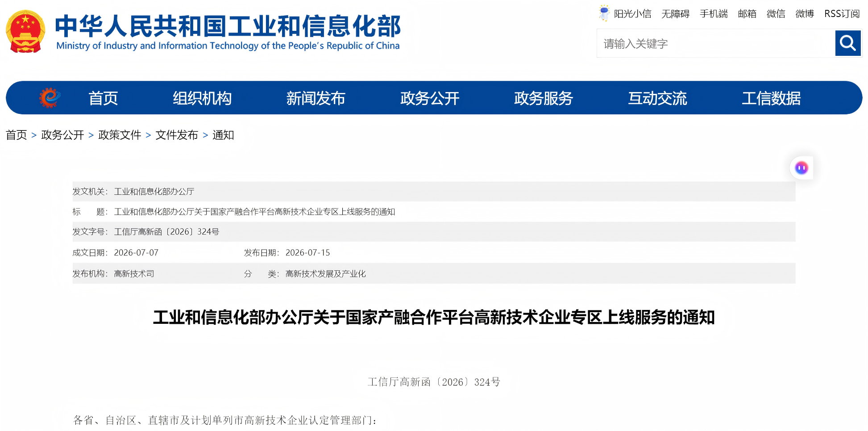Click the 手机端 mobile link
Screen dimensions: 868x431
(714, 14)
